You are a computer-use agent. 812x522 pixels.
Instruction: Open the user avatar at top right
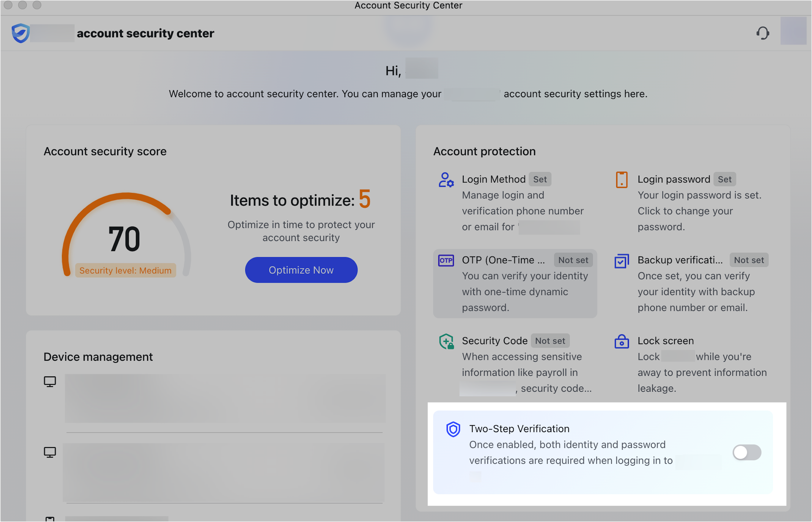pyautogui.click(x=793, y=31)
